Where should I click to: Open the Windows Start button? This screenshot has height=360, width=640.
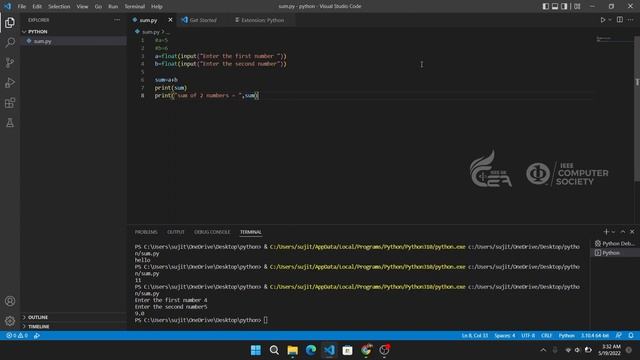tap(256, 350)
